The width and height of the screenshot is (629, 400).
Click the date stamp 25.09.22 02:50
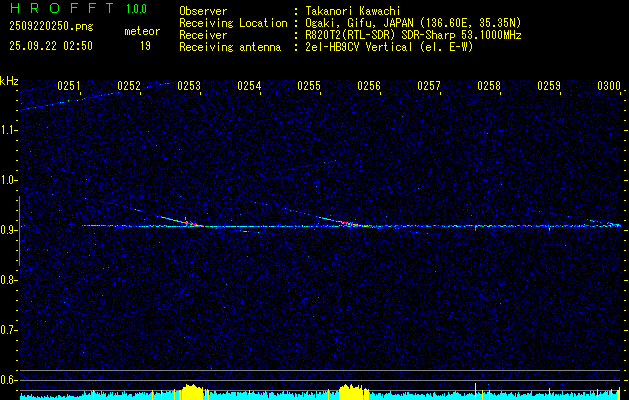(x=50, y=46)
